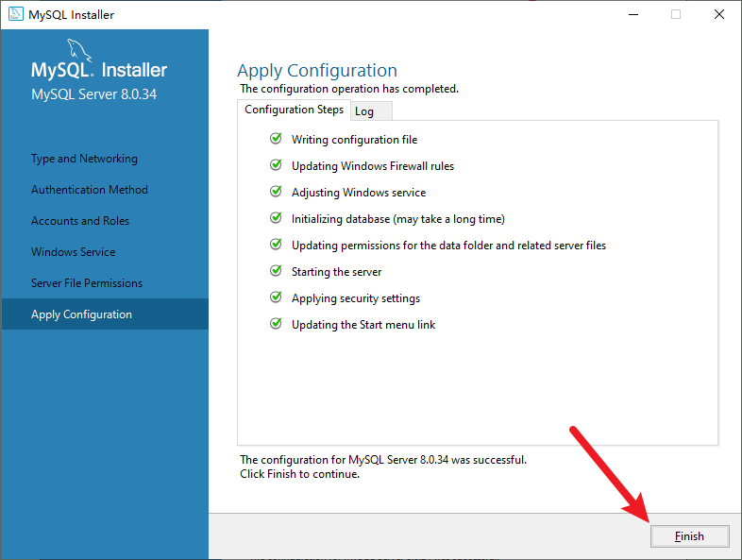
Task: Click green check beside Writing configuration file
Action: [276, 138]
